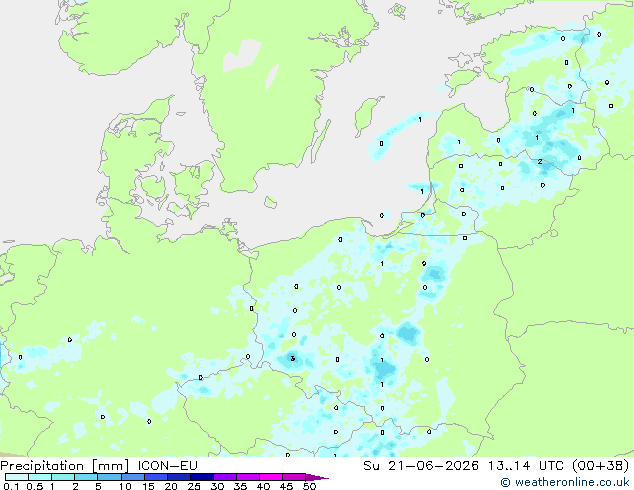The image size is (634, 490).
Task: Click the arrow tip past 50 on the legend
Action: point(317,477)
